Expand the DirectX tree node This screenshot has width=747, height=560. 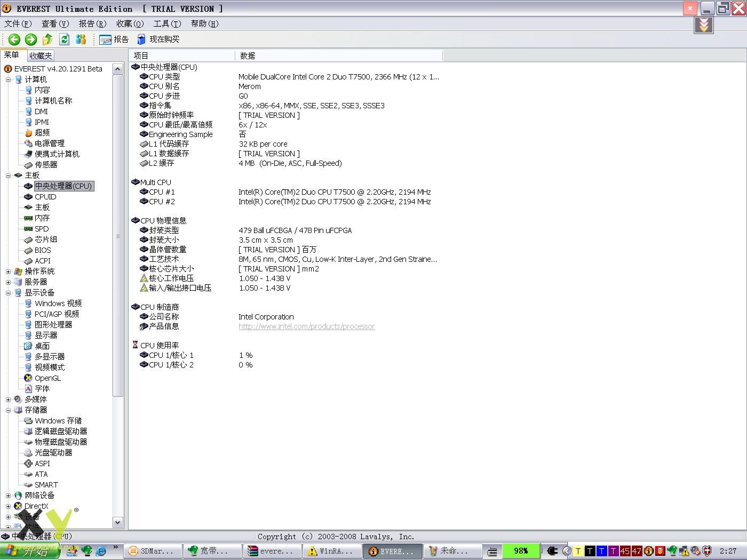point(8,506)
